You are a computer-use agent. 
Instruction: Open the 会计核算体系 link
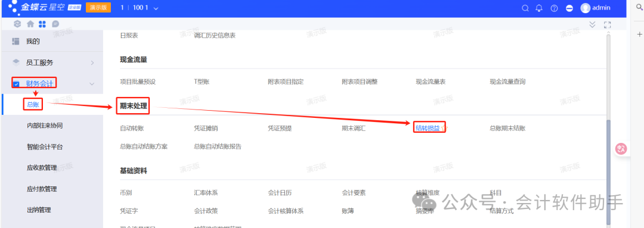coord(286,211)
